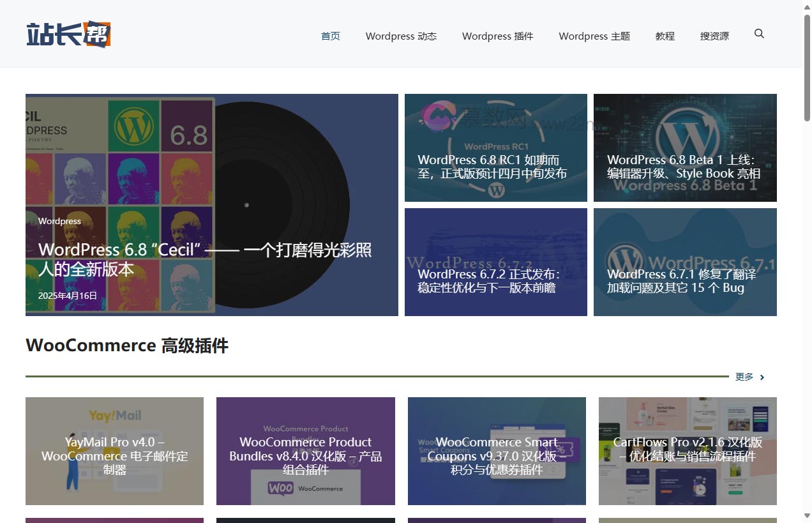Click the page scrollbar down arrow
The width and height of the screenshot is (812, 523).
point(807,515)
